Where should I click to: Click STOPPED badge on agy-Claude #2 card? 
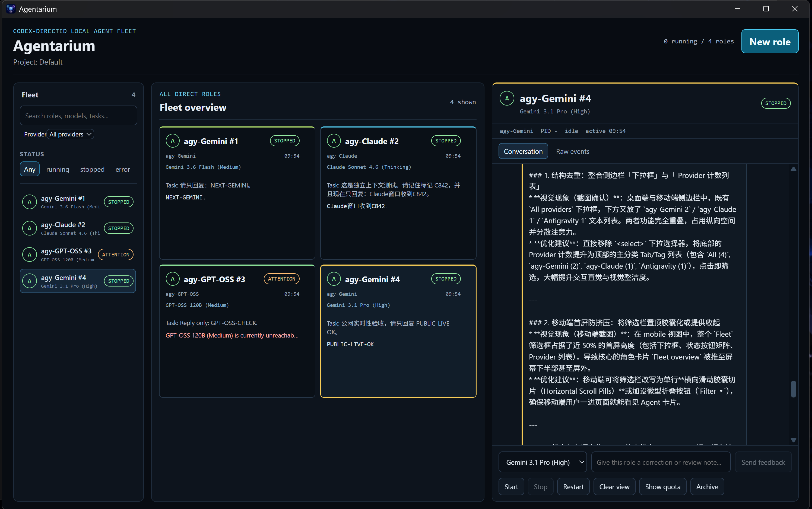(x=446, y=141)
